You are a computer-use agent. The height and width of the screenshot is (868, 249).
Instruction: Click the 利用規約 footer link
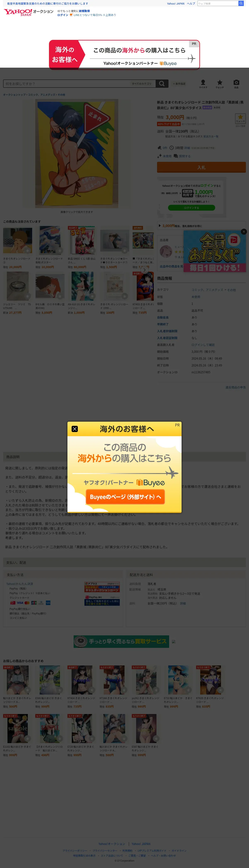click(x=127, y=851)
